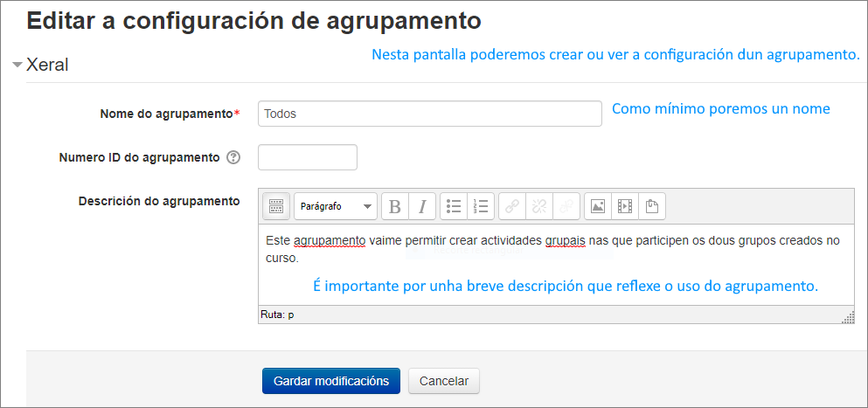868x408 pixels.
Task: Click the unlink broken chain icon
Action: [539, 206]
